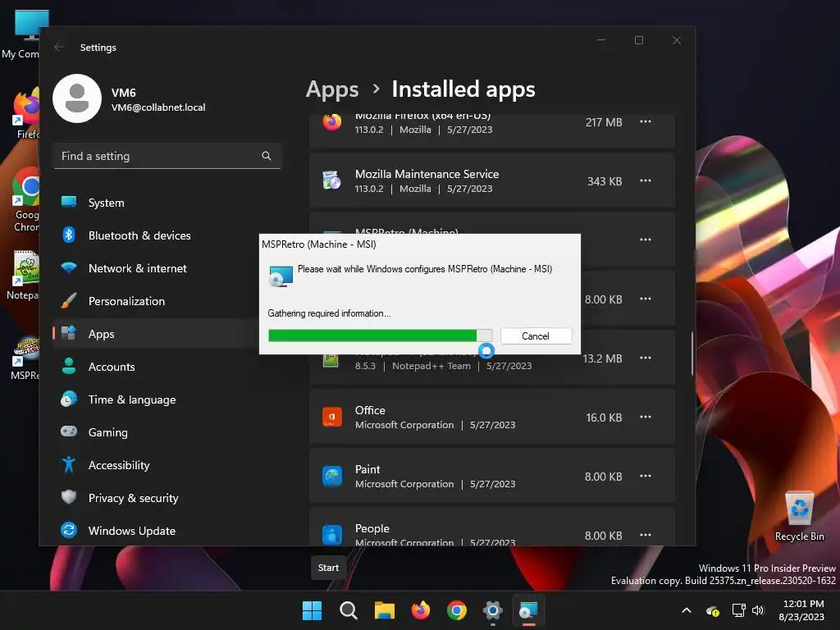This screenshot has height=630, width=840.
Task: Click the Personalization paintbrush icon
Action: point(69,300)
